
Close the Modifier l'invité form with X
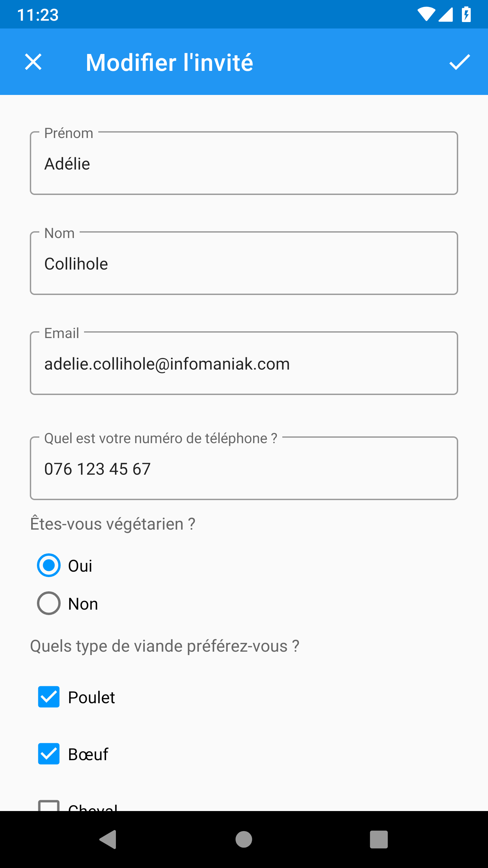pyautogui.click(x=33, y=62)
